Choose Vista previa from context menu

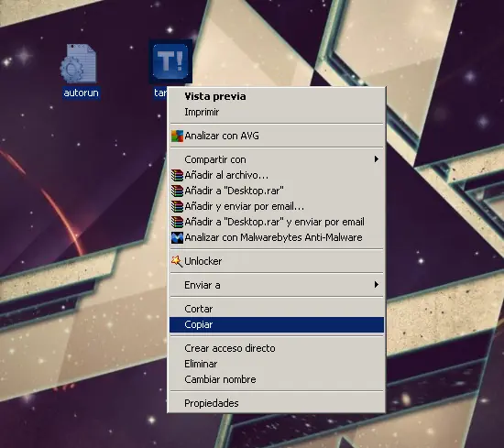[277, 96]
